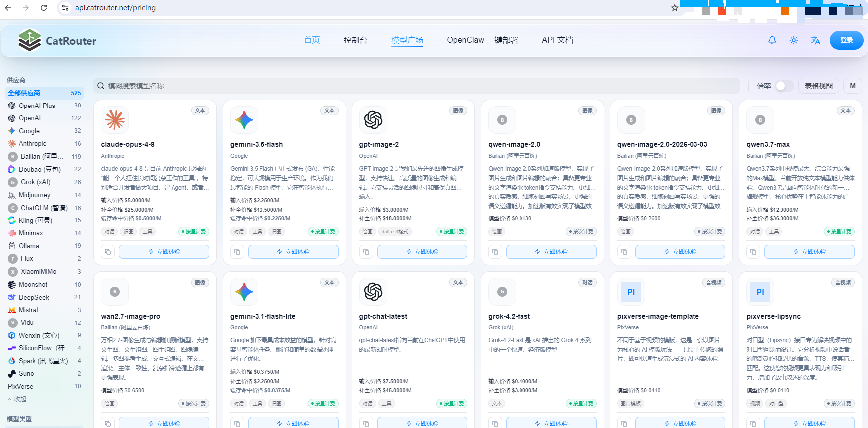
Task: Open the API 文档 nav item
Action: 557,40
